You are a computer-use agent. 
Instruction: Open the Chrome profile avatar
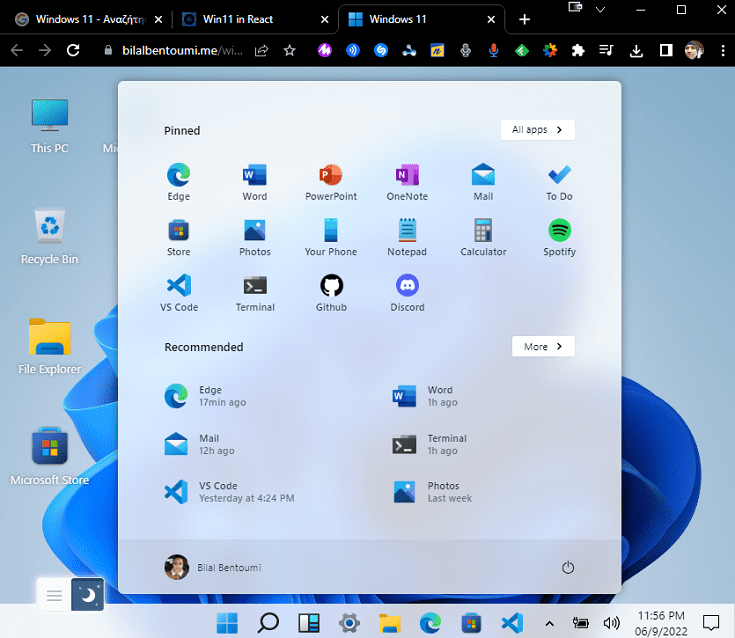click(x=694, y=50)
